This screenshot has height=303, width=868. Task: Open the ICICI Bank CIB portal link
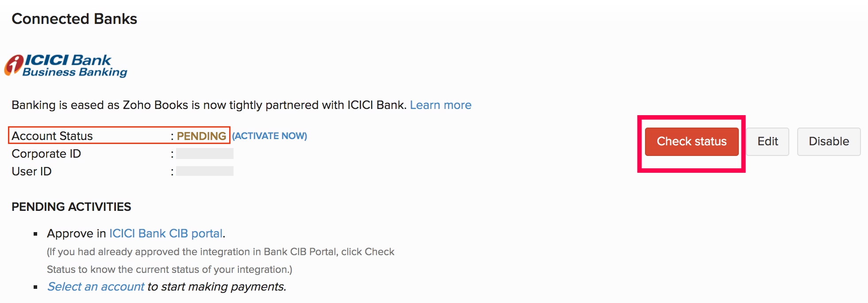click(166, 233)
